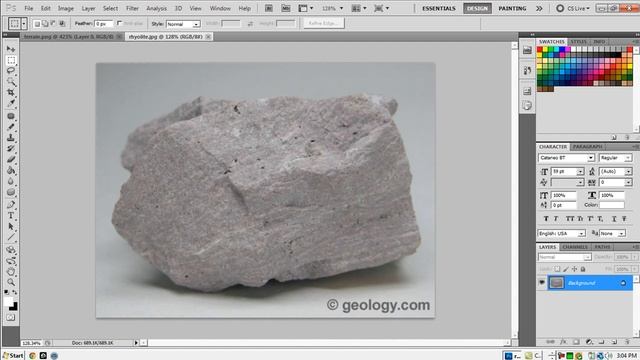Image resolution: width=640 pixels, height=360 pixels.
Task: Hide the Background layer via eye icon
Action: [542, 282]
